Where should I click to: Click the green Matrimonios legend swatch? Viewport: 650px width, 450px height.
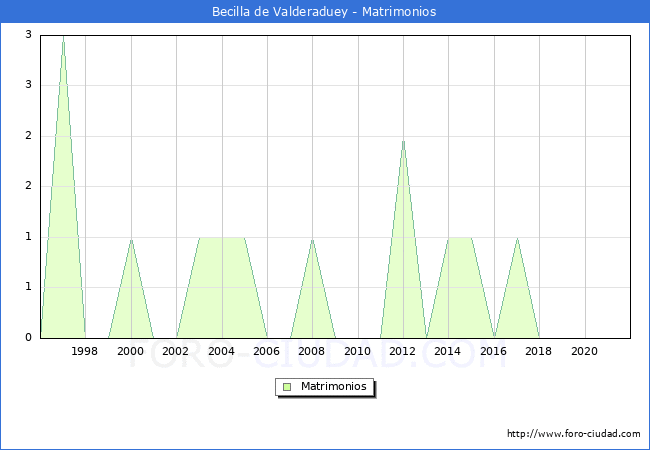[287, 387]
